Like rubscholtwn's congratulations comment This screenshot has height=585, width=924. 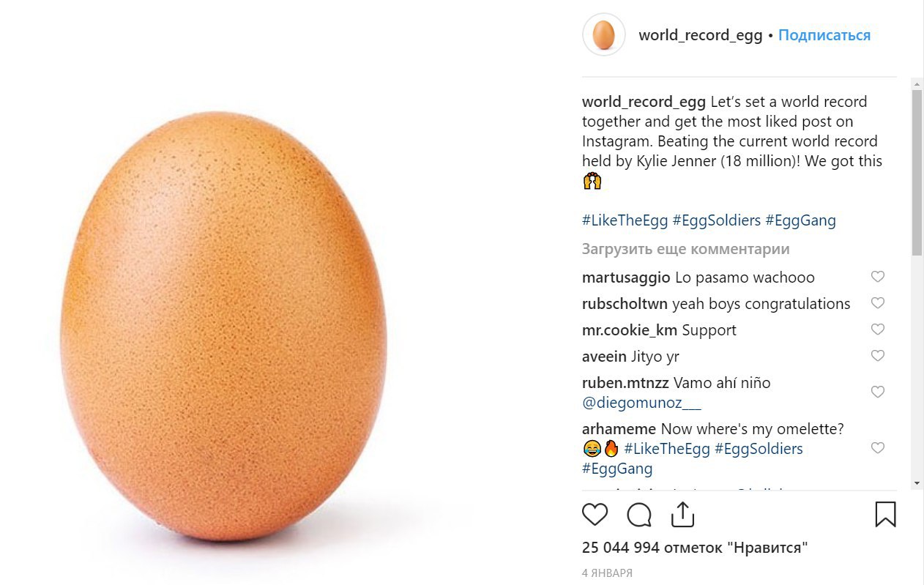pos(877,303)
